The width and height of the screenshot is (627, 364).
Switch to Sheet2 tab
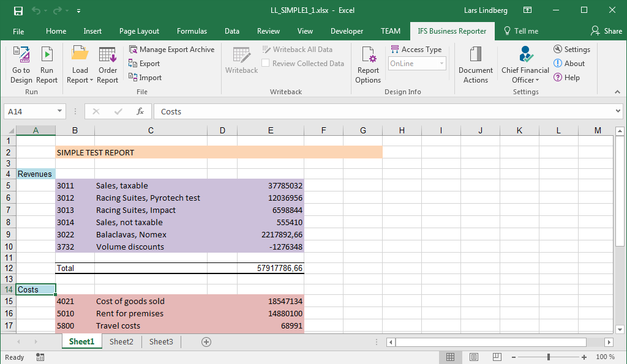[121, 342]
